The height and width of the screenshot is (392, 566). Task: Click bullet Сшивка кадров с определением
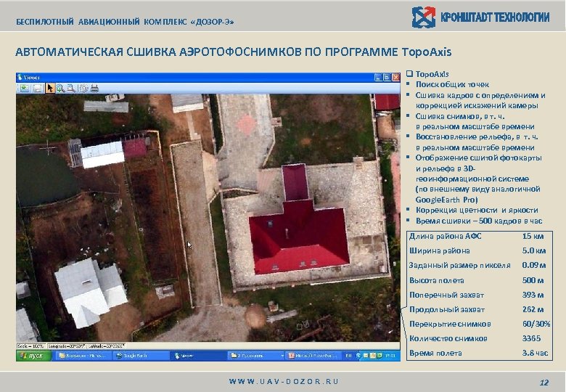[480, 100]
